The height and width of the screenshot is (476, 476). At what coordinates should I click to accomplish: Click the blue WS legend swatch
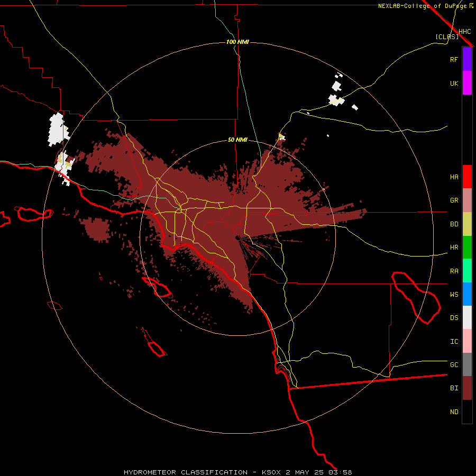(x=467, y=294)
